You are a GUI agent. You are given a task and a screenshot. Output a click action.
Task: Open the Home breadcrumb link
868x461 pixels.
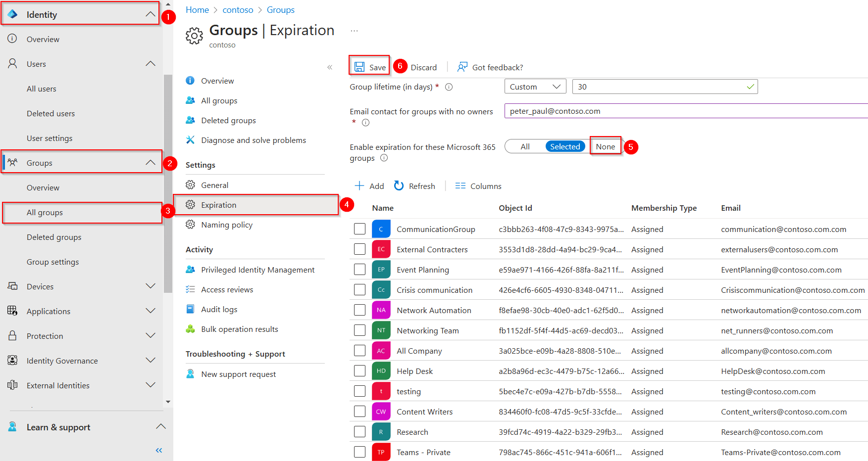[197, 9]
